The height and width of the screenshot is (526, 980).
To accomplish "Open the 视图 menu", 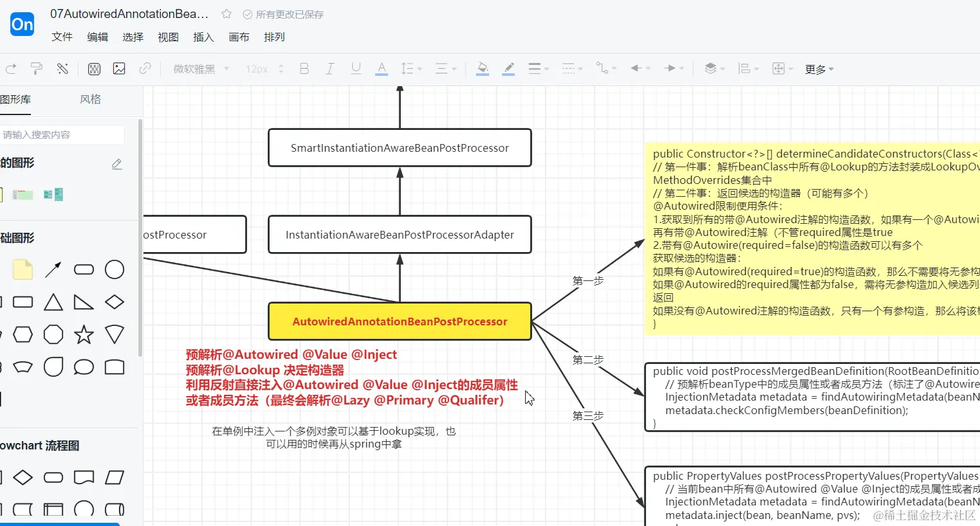I will (169, 37).
